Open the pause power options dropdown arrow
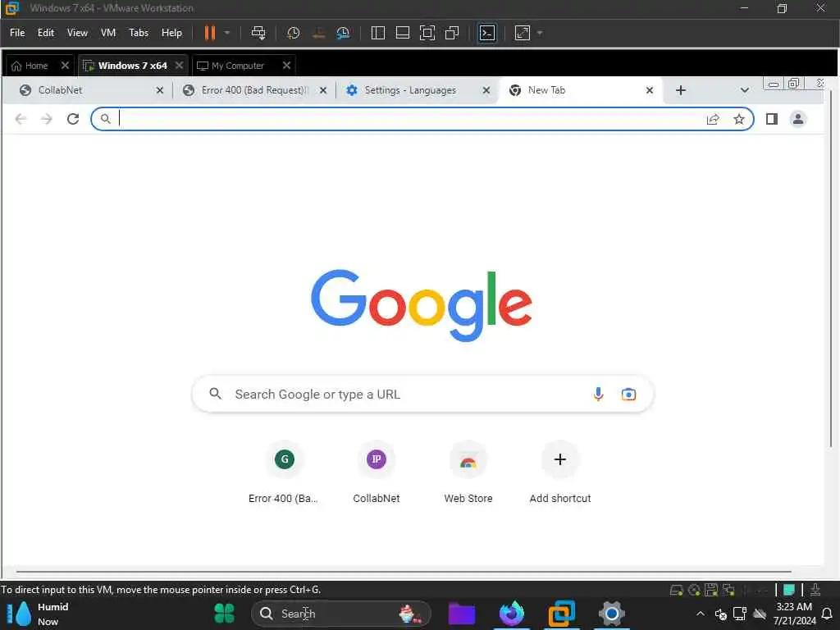This screenshot has width=840, height=630. (227, 33)
